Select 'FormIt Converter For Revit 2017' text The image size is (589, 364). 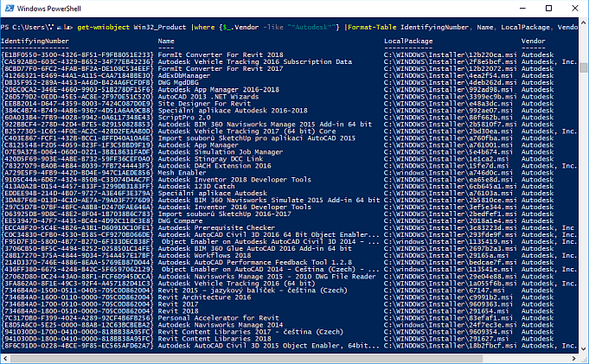[x=221, y=69]
